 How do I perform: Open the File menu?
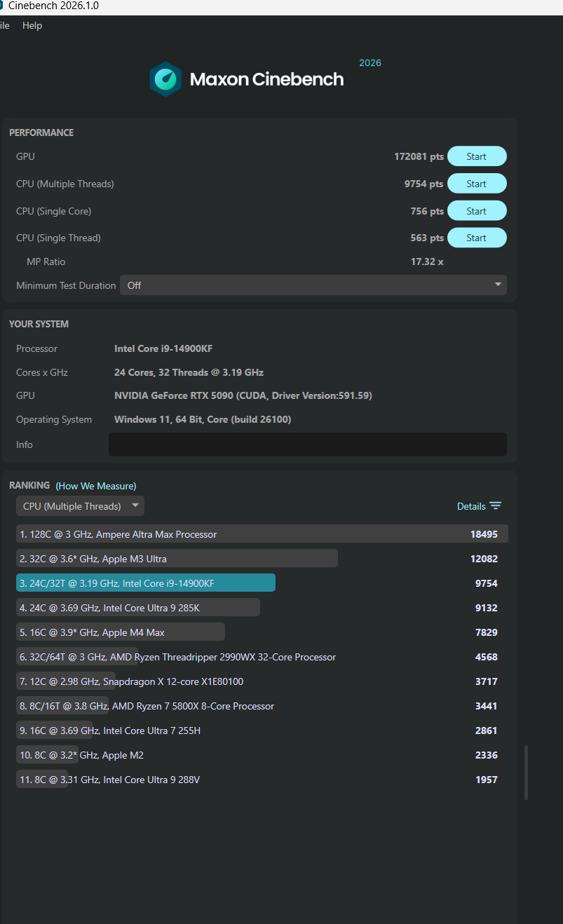4,25
